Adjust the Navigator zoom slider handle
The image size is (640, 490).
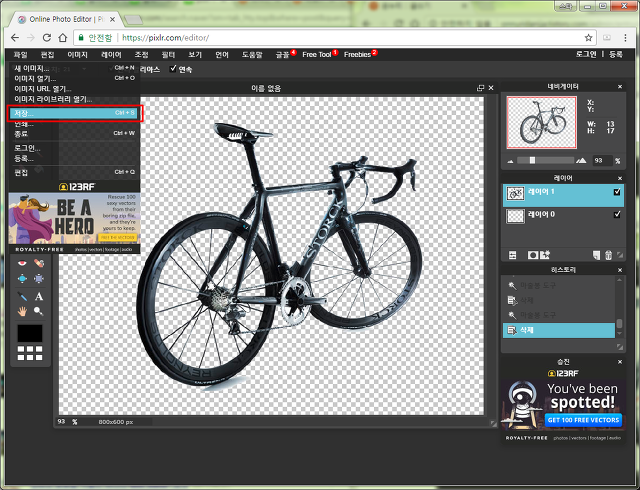532,160
